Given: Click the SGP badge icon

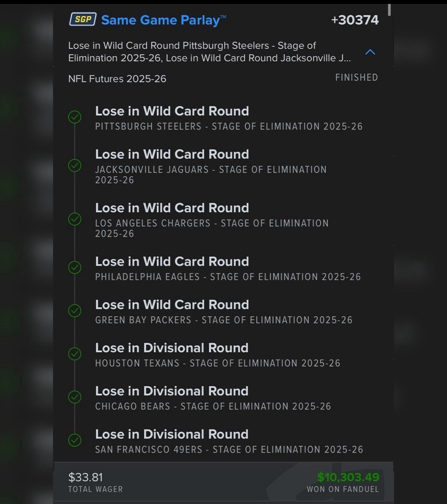Looking at the screenshot, I should click(83, 19).
